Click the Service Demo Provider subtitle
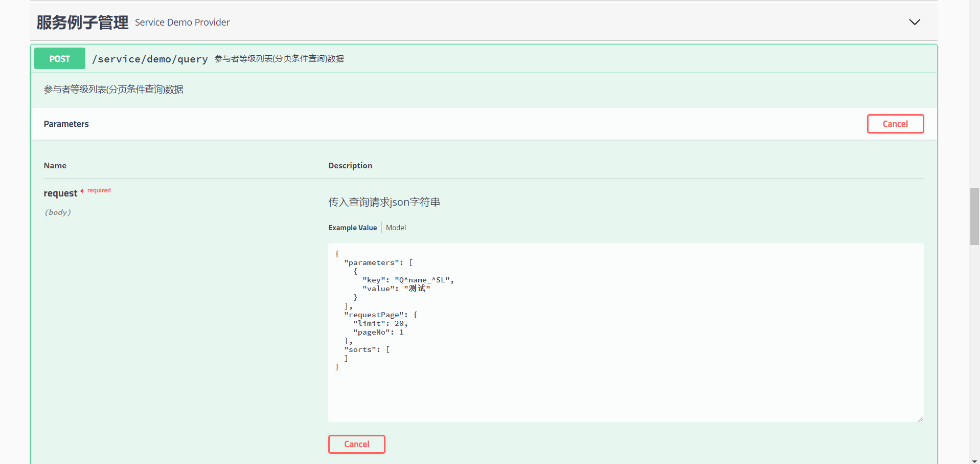Image resolution: width=980 pixels, height=464 pixels. coord(182,23)
